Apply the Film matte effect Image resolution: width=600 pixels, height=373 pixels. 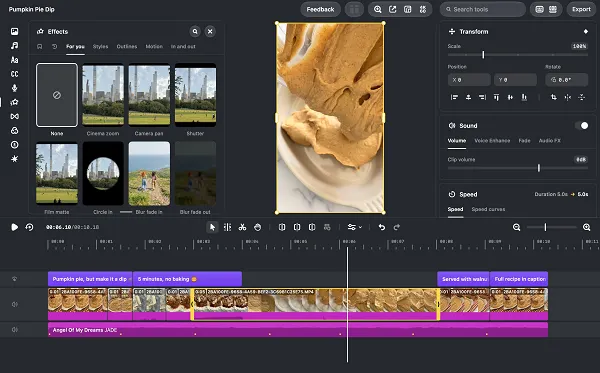pyautogui.click(x=57, y=173)
